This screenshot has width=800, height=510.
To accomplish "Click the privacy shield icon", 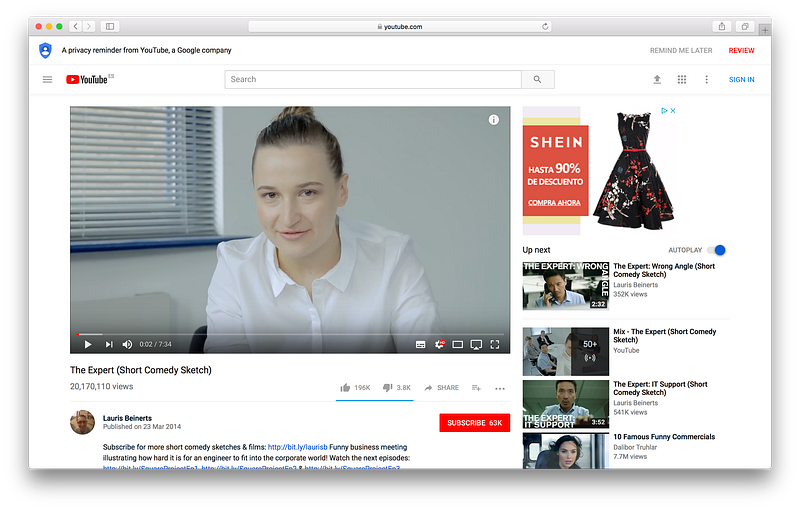I will click(45, 50).
